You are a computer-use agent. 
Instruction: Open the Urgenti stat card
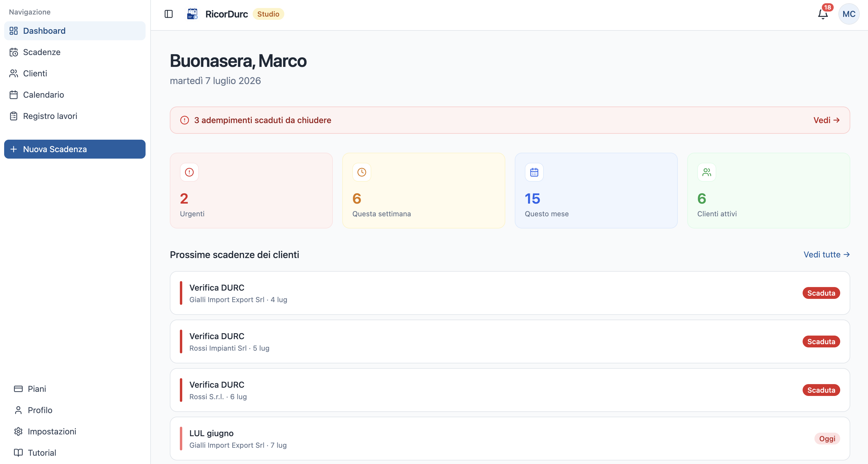pos(251,190)
